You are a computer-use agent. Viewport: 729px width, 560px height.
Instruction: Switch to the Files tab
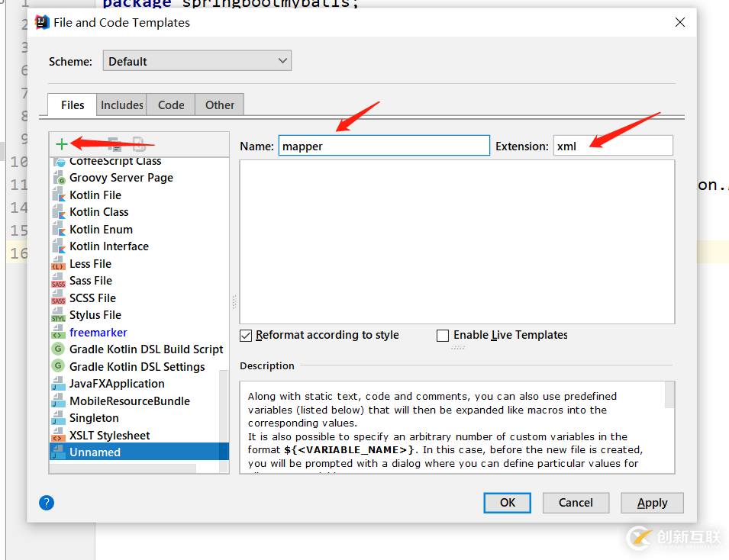click(x=73, y=105)
